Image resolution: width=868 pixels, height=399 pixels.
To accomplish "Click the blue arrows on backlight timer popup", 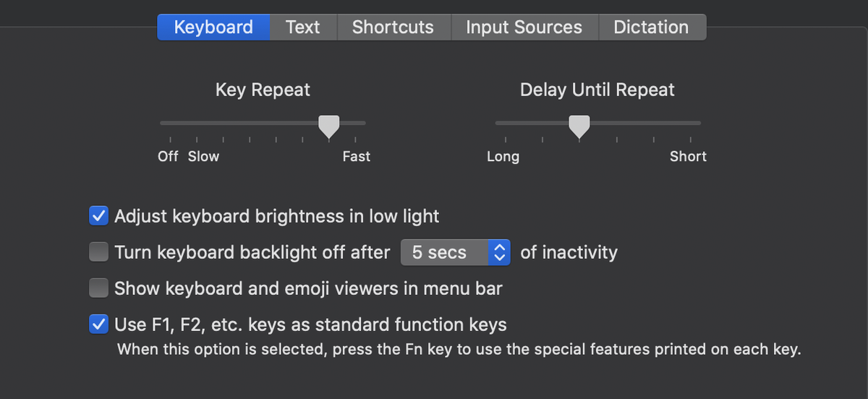I will (x=499, y=252).
